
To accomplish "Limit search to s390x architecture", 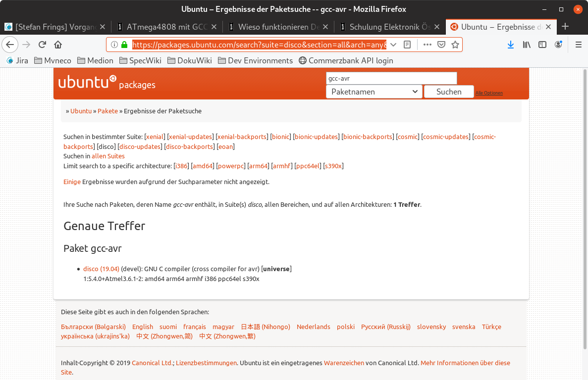I will click(x=333, y=166).
